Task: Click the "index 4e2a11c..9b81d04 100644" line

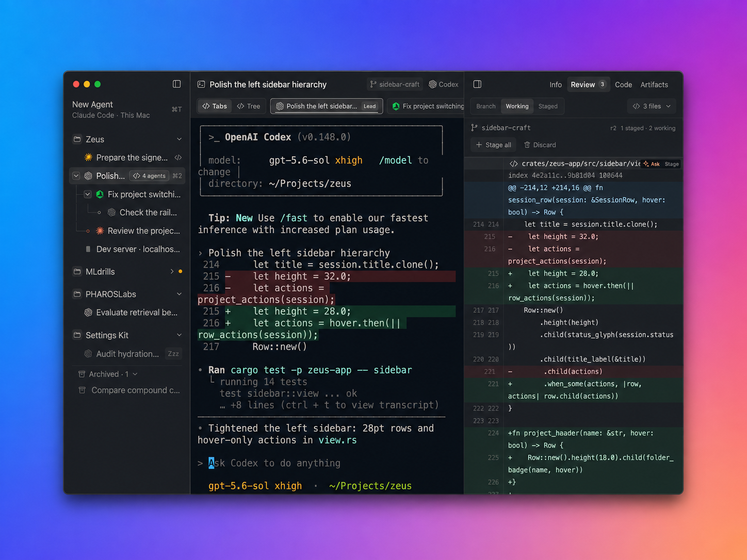Action: click(565, 175)
